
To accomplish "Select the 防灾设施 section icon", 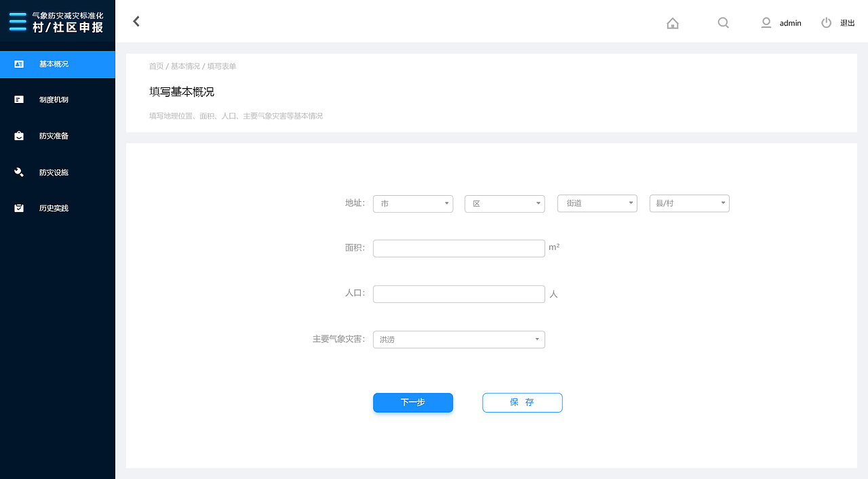I will click(x=18, y=171).
